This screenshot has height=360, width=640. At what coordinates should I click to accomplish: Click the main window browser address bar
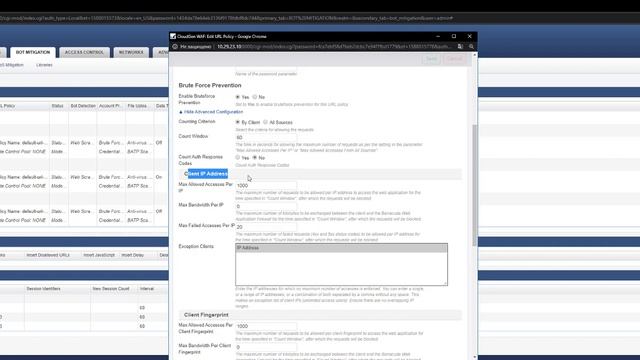(227, 18)
